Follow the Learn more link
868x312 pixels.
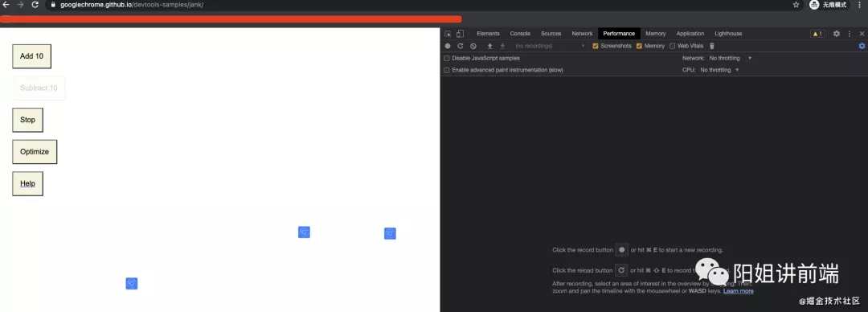point(738,292)
